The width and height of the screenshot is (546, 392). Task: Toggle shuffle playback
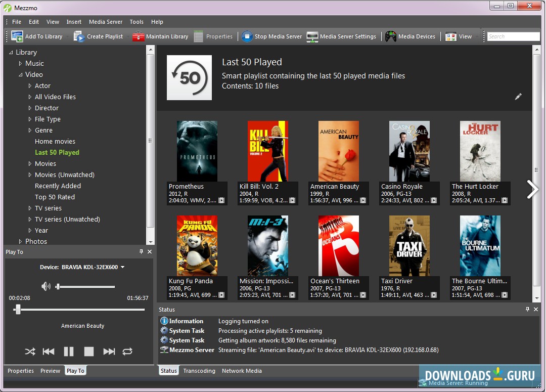point(30,352)
